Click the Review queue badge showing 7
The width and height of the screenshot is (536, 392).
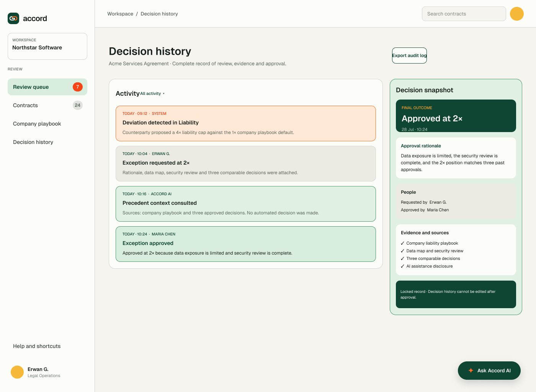pos(78,87)
